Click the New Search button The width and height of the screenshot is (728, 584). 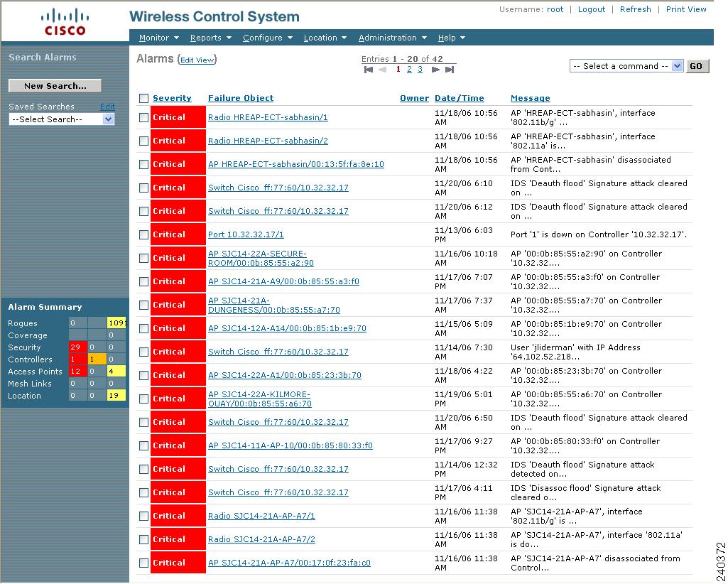coord(55,86)
